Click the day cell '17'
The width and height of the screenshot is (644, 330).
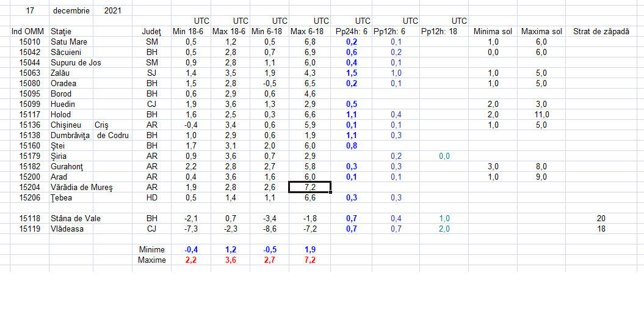click(x=29, y=10)
